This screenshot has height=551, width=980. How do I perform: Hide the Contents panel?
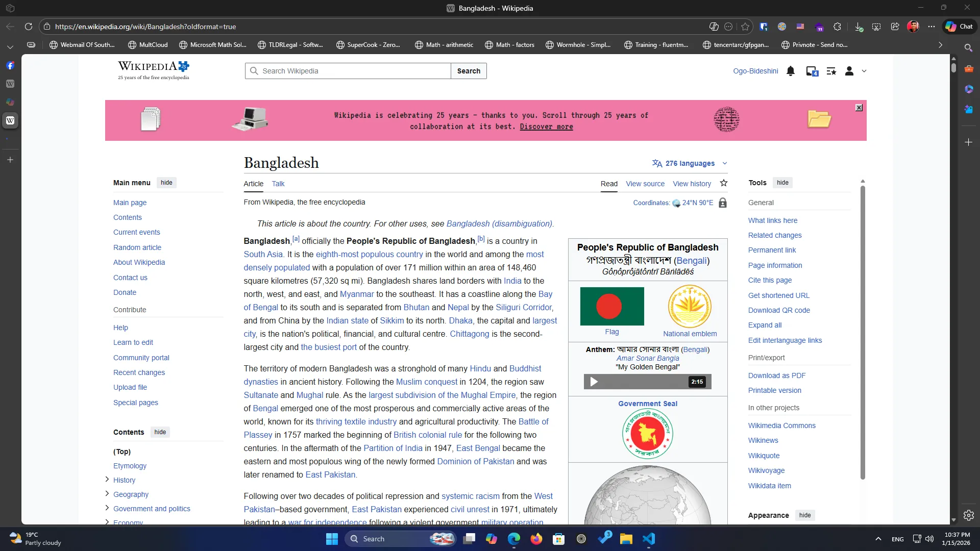[x=160, y=432]
